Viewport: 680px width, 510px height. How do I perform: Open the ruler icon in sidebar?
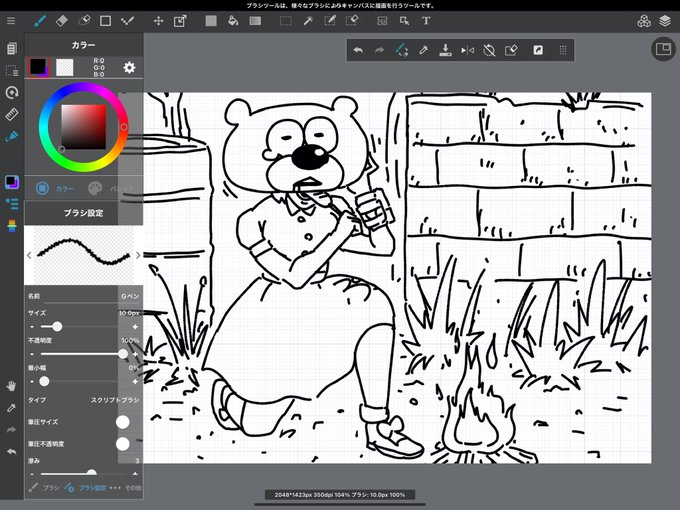tap(12, 114)
